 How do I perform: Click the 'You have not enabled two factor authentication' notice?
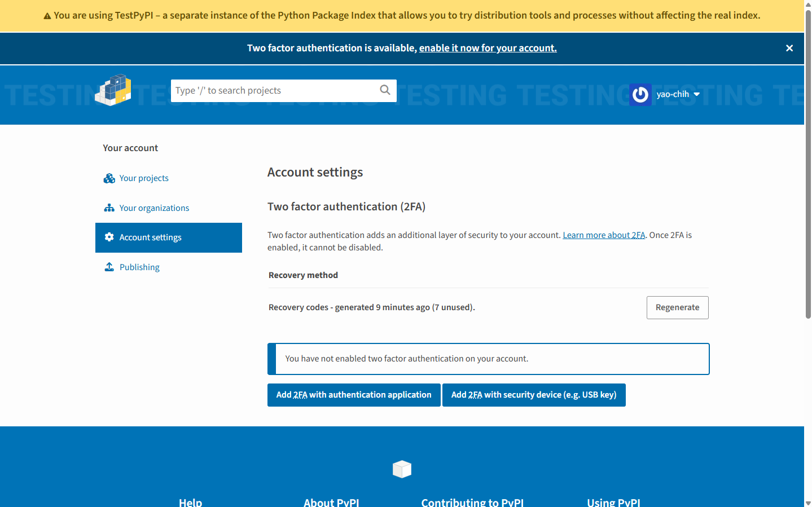(x=488, y=359)
